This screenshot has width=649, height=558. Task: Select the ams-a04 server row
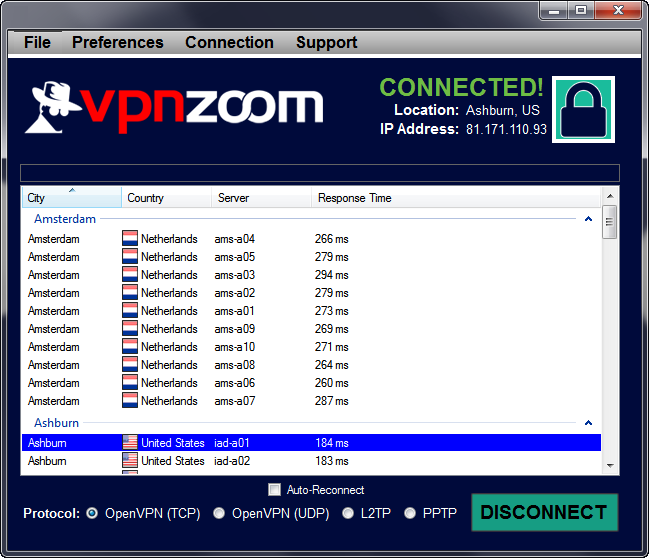click(x=311, y=238)
